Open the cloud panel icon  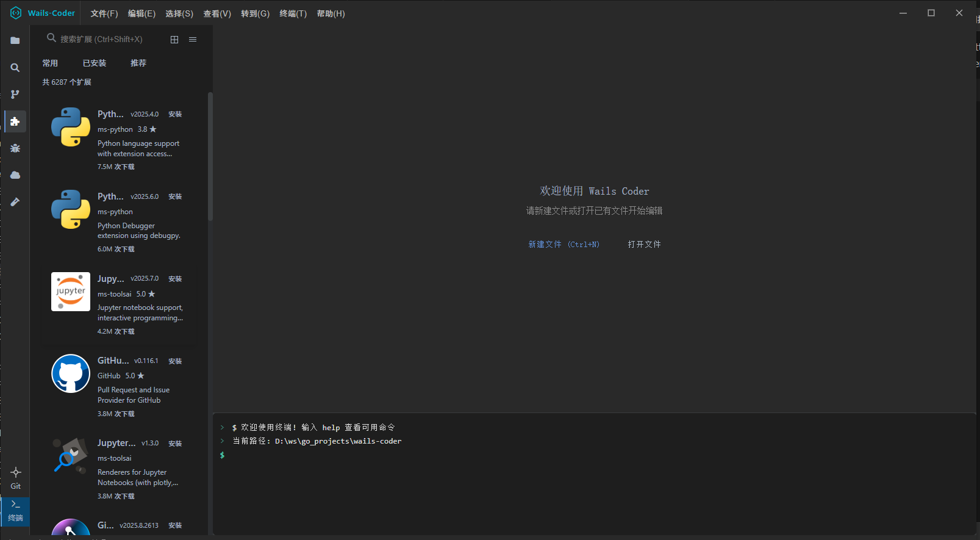pos(15,175)
